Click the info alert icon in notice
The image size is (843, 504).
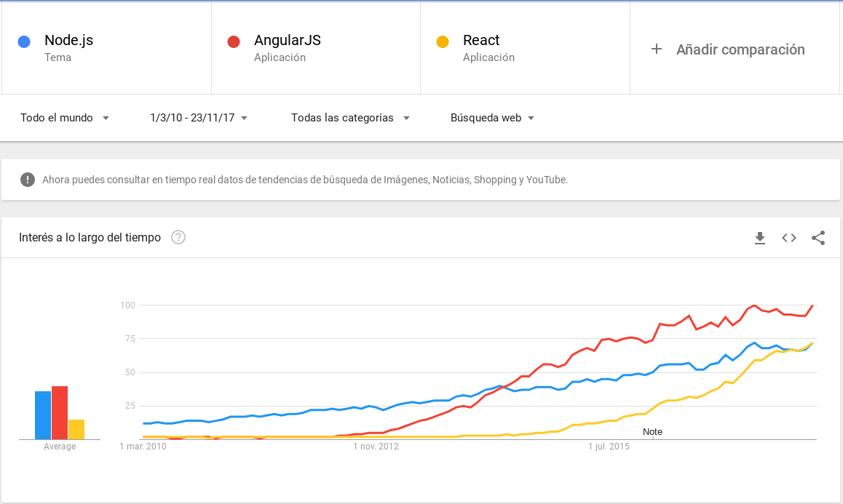coord(28,180)
